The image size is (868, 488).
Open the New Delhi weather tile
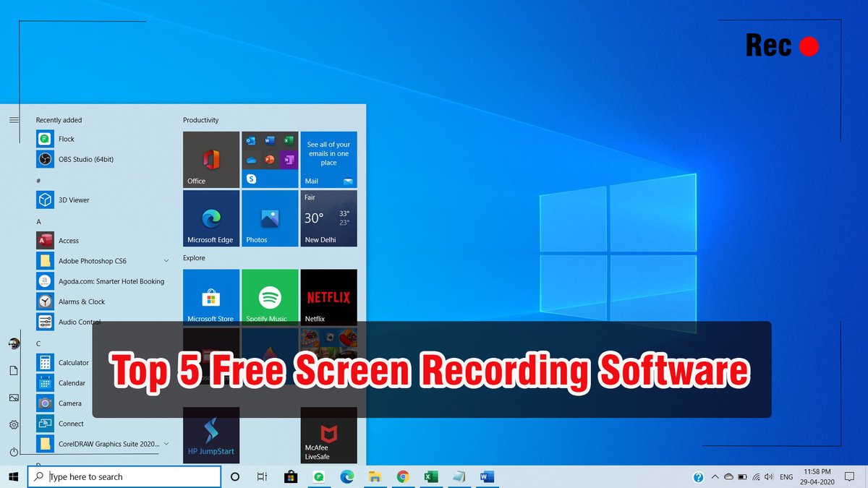point(328,218)
